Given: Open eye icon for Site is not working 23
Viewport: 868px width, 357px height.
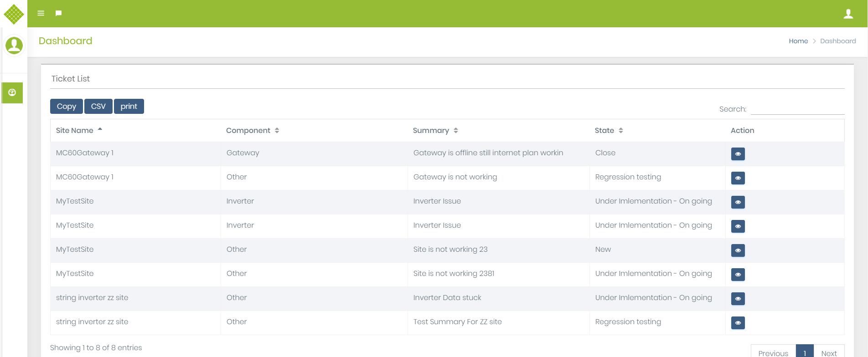Looking at the screenshot, I should (738, 250).
